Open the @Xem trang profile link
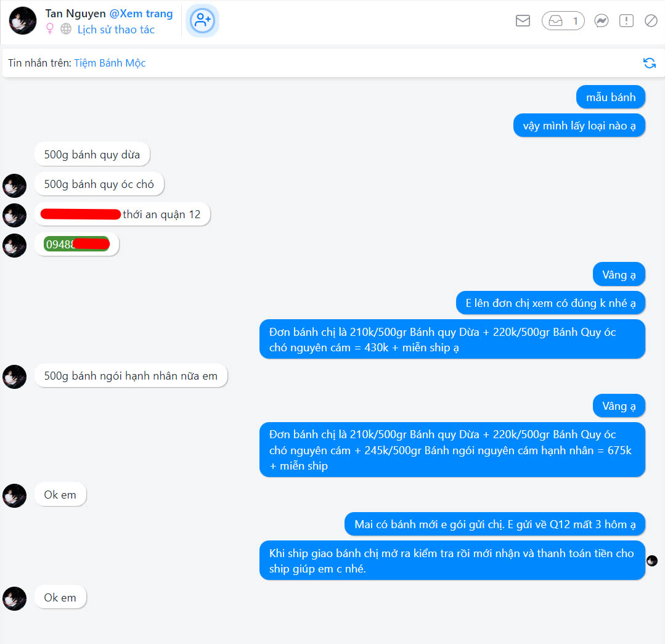 [x=141, y=14]
